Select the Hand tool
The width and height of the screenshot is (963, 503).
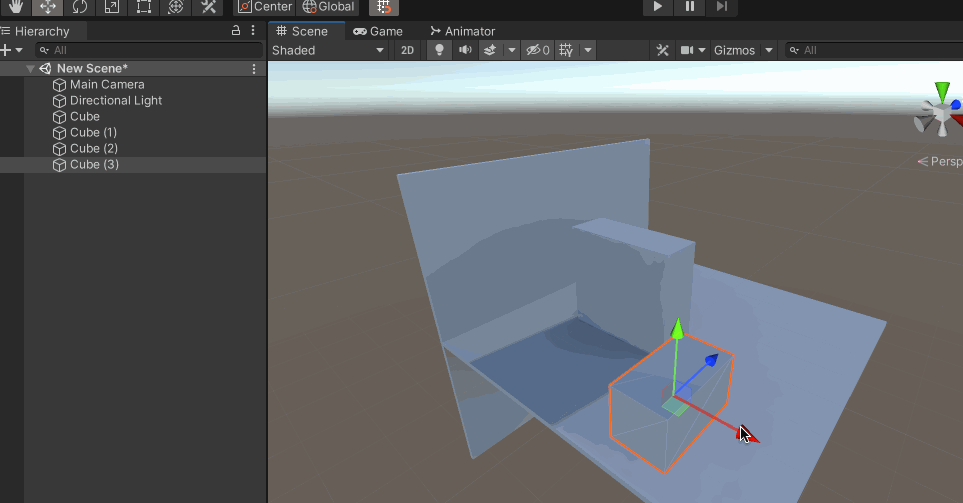coord(16,7)
